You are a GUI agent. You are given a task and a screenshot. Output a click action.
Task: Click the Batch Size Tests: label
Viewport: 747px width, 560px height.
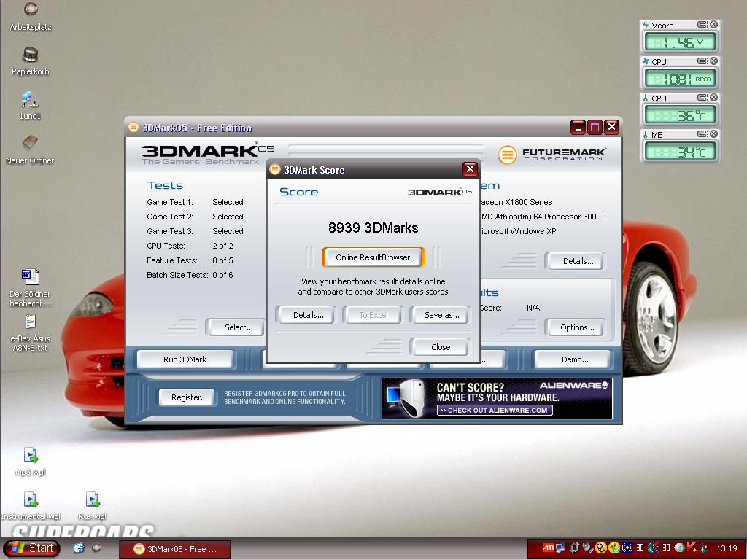[177, 275]
